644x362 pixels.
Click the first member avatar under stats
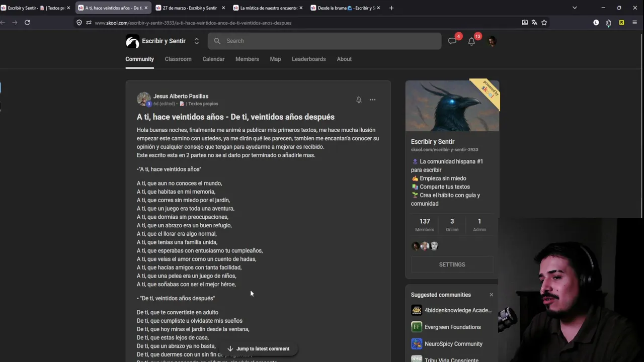pos(416,246)
